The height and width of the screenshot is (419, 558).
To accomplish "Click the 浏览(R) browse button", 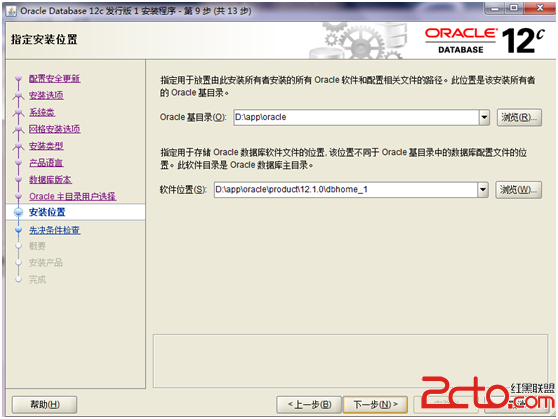I will (x=519, y=117).
